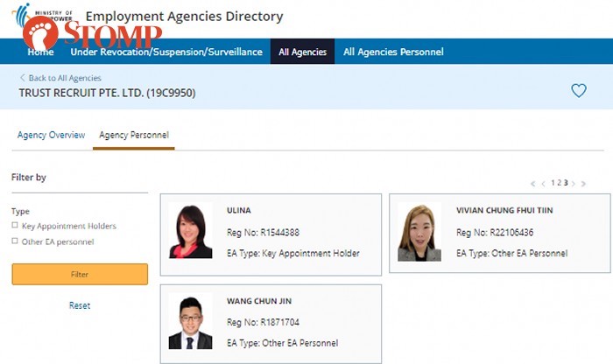Open Under Revocation/Suspension/Surveillance menu item
Screen dimensions: 613x364
(166, 52)
